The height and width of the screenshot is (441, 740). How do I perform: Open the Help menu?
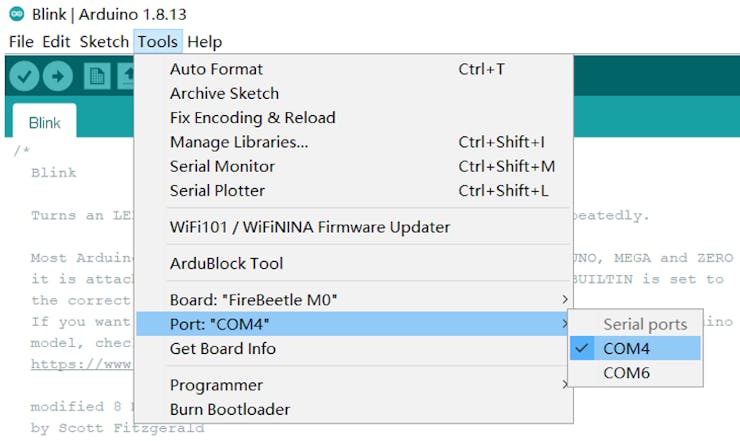204,42
